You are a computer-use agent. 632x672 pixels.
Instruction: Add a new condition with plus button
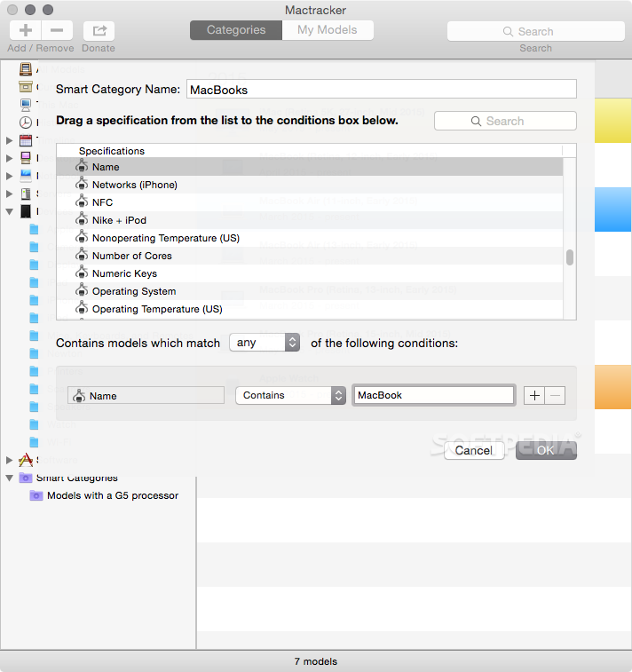pyautogui.click(x=534, y=395)
